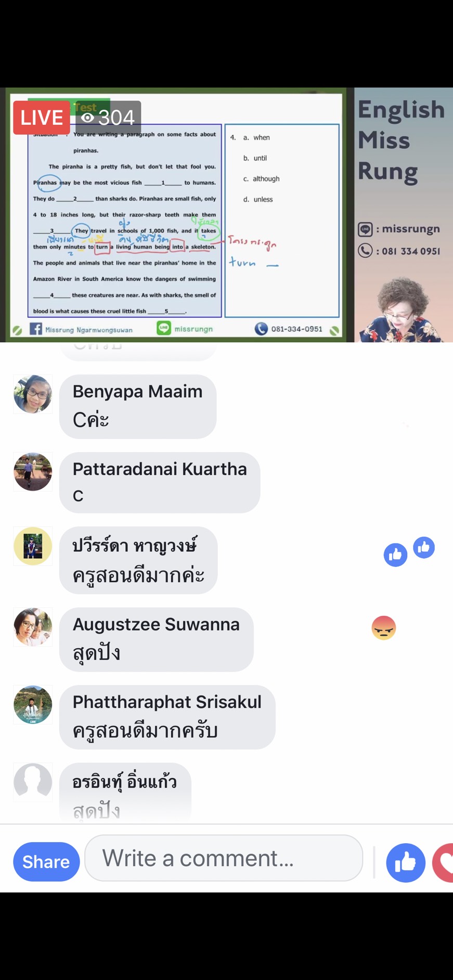Image resolution: width=453 pixels, height=980 pixels.
Task: Focus the Write a comment field
Action: click(x=224, y=858)
